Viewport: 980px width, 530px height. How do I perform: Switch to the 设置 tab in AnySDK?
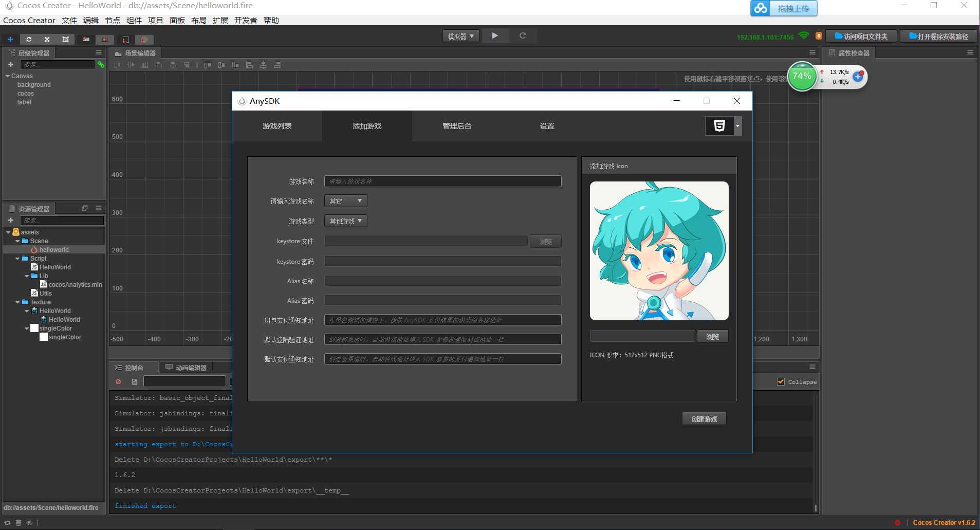click(547, 126)
